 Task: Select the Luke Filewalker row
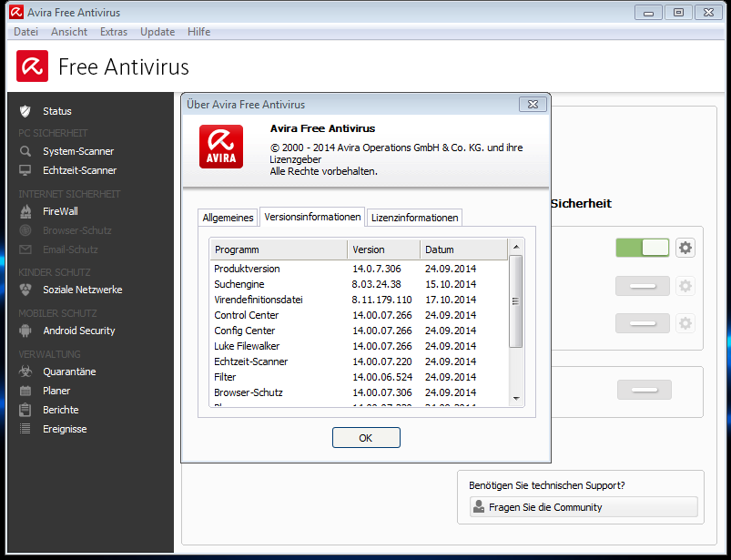(359, 346)
